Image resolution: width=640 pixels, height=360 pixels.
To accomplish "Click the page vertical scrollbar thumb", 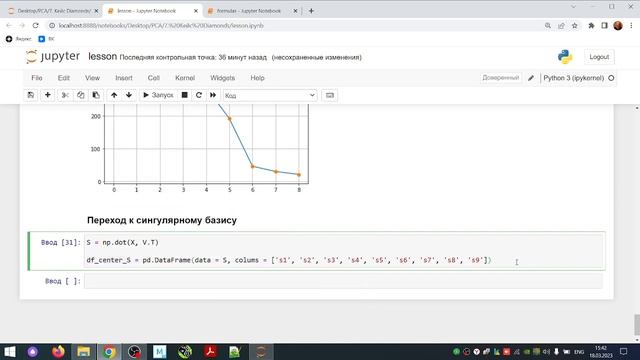I will (637, 325).
